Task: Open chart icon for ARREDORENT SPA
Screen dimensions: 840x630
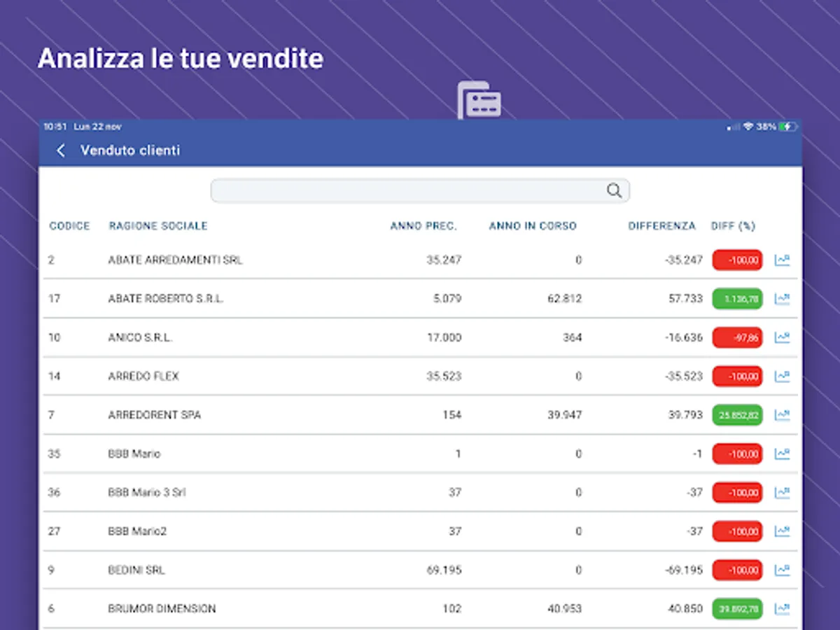Action: coord(782,415)
